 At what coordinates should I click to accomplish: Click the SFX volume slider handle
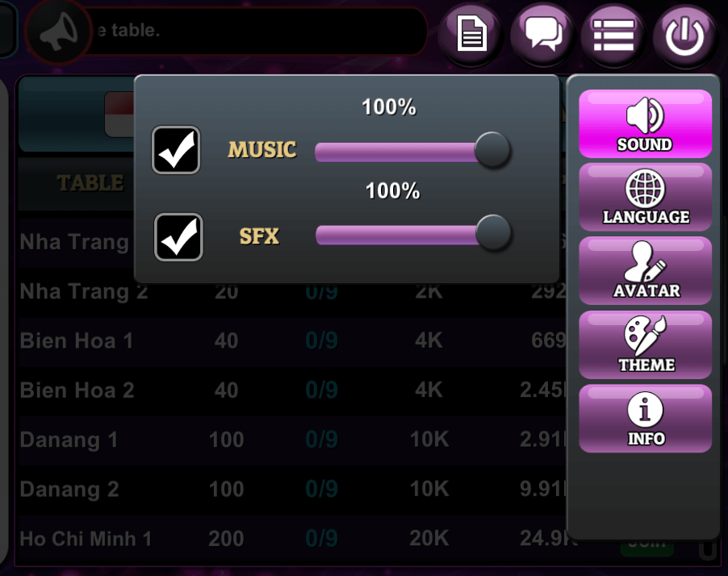click(x=494, y=232)
